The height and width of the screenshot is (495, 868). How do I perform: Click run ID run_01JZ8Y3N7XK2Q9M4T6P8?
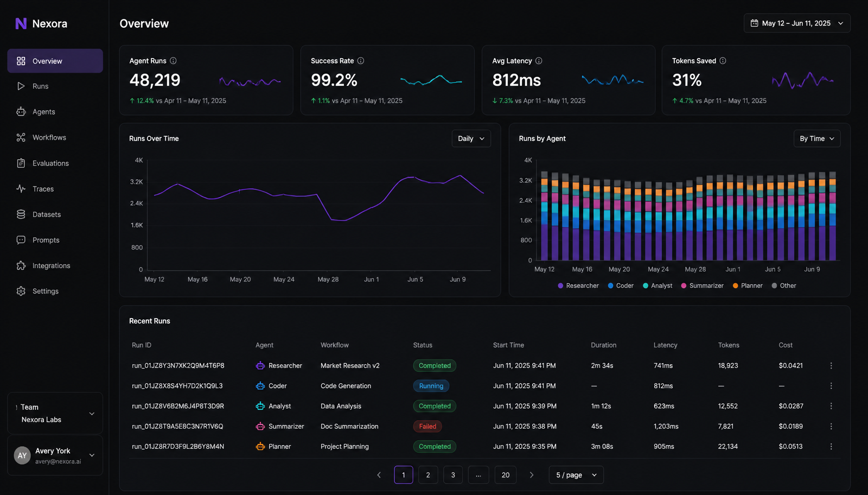click(178, 366)
